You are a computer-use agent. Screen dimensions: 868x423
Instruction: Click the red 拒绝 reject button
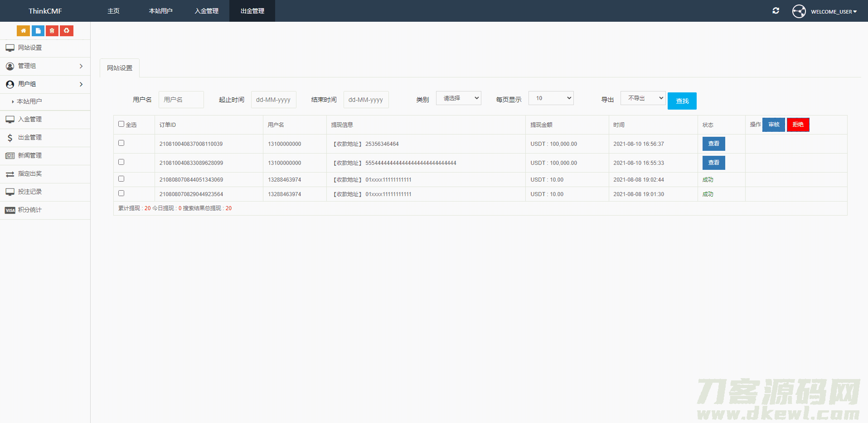click(798, 125)
